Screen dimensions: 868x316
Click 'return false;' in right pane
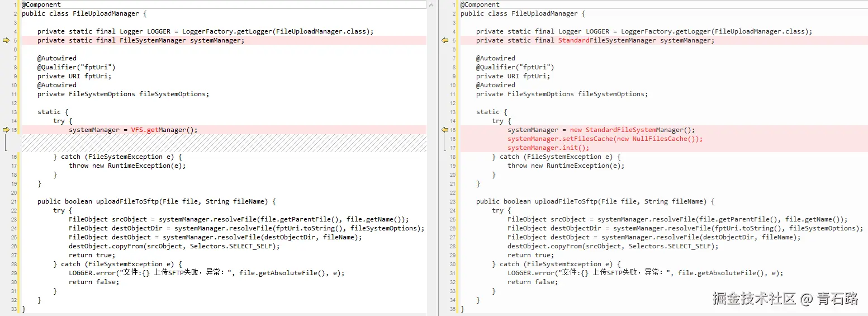[533, 282]
